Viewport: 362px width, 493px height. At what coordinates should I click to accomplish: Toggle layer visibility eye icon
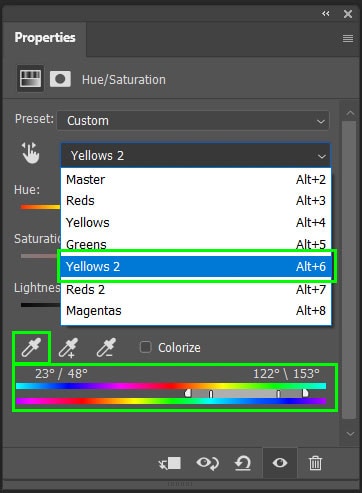pyautogui.click(x=280, y=463)
